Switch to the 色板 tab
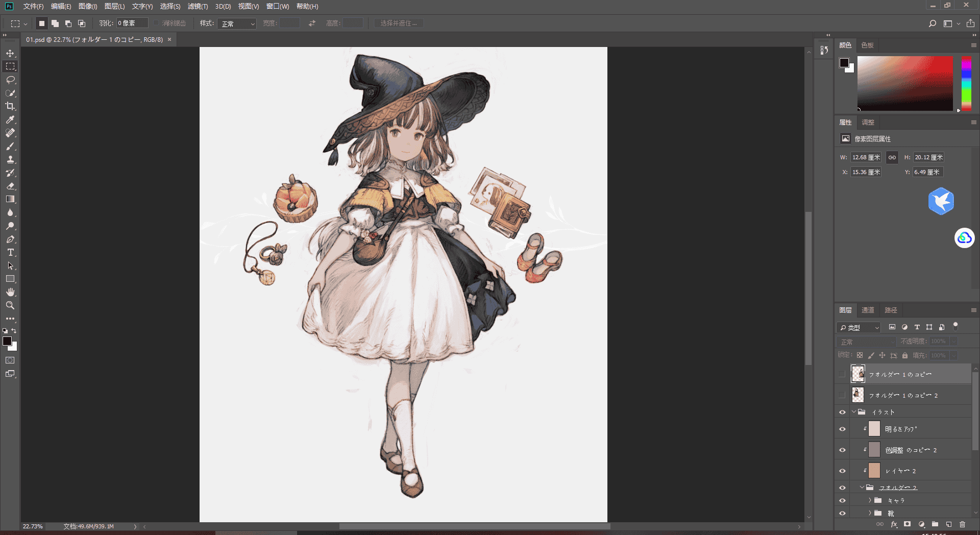This screenshot has height=535, width=980. tap(867, 45)
